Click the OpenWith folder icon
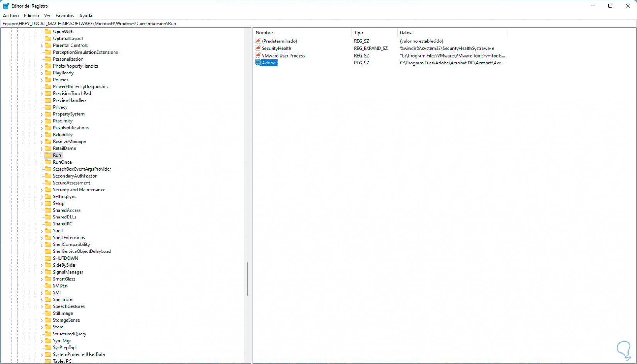 48,32
